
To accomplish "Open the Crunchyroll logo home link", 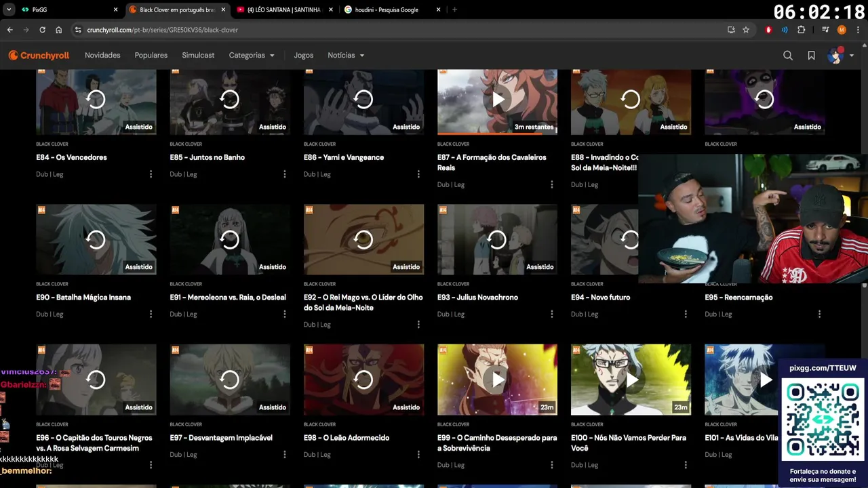I will click(x=39, y=56).
